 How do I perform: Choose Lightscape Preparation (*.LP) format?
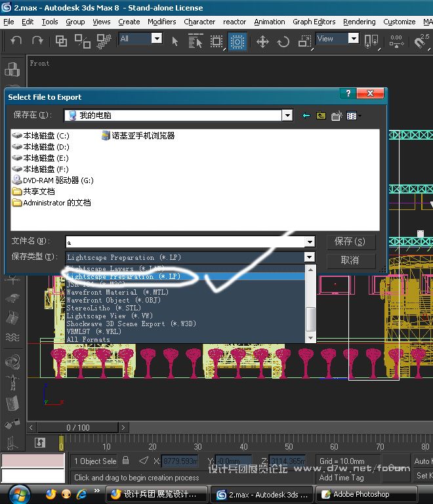(x=185, y=276)
